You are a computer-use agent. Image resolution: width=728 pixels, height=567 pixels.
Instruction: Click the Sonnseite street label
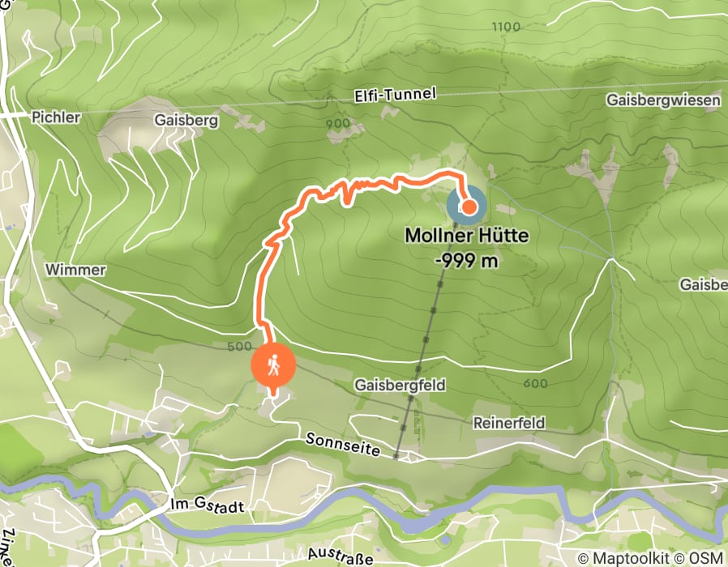(343, 445)
